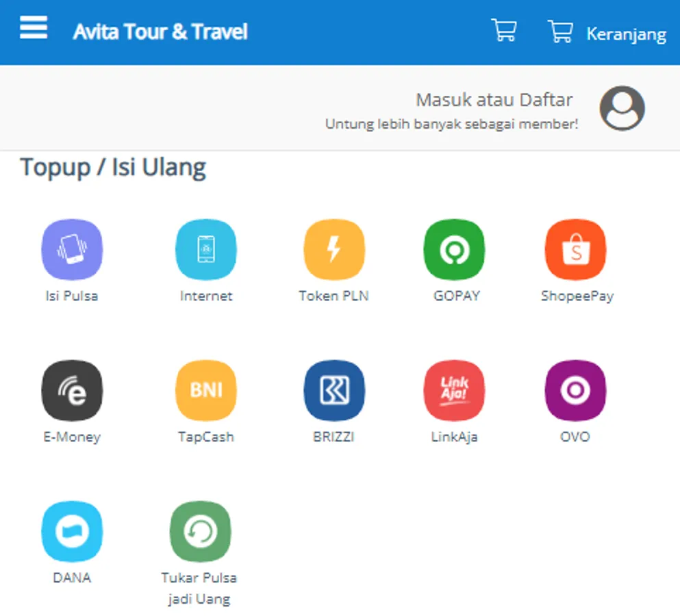
Task: Select the Internet data icon
Action: (x=206, y=249)
